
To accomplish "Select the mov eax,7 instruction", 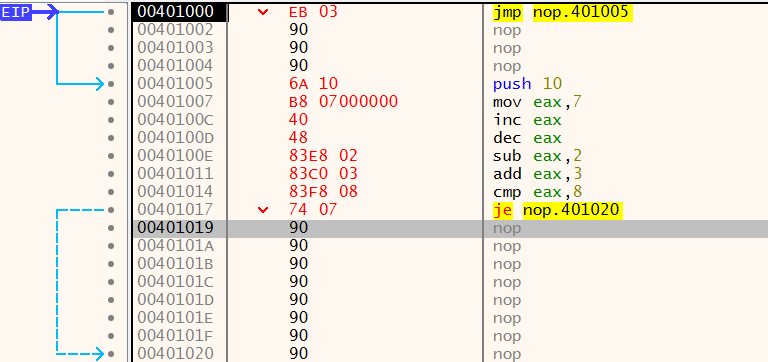I will (x=537, y=102).
